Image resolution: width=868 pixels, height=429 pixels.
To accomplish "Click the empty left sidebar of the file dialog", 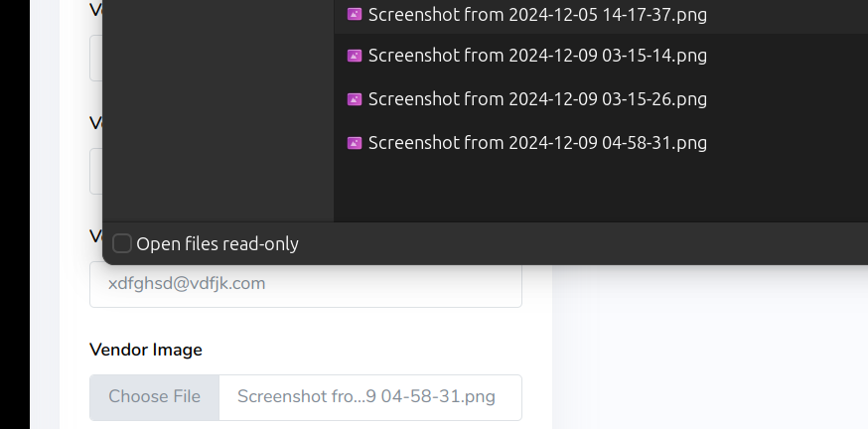I will pyautogui.click(x=218, y=110).
